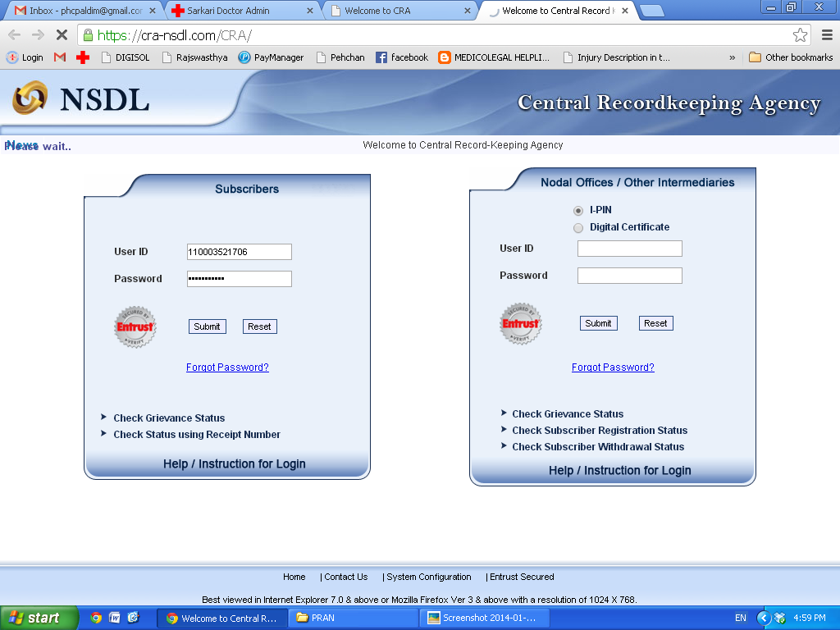Image resolution: width=840 pixels, height=630 pixels.
Task: Click the NSDL logo
Action: [80, 99]
